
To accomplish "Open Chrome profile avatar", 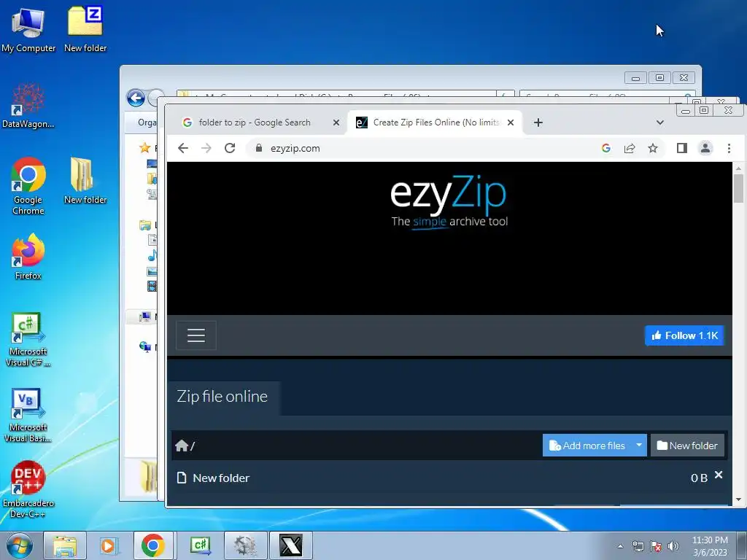I will click(x=705, y=148).
